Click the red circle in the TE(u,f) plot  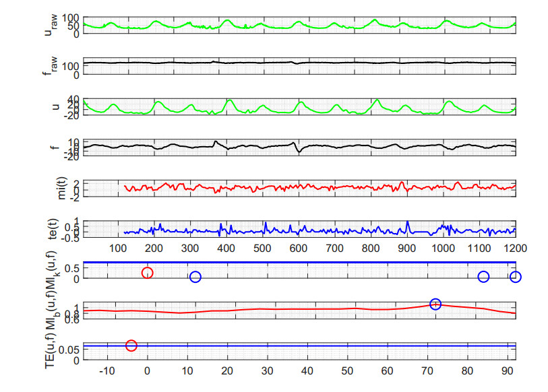[131, 346]
